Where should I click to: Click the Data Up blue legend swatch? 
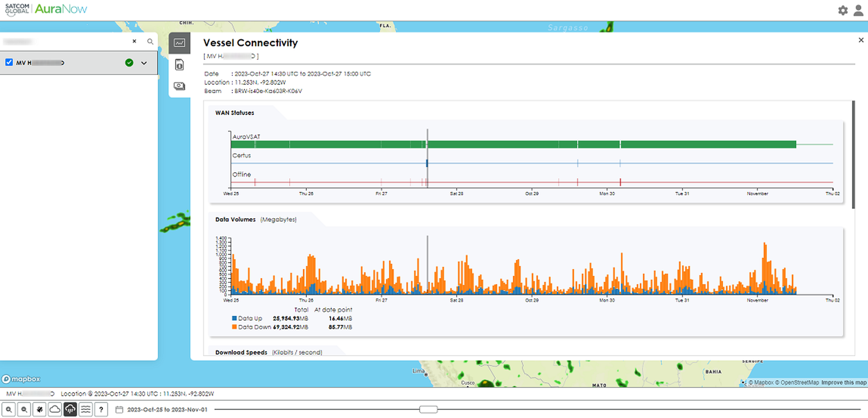click(x=234, y=318)
